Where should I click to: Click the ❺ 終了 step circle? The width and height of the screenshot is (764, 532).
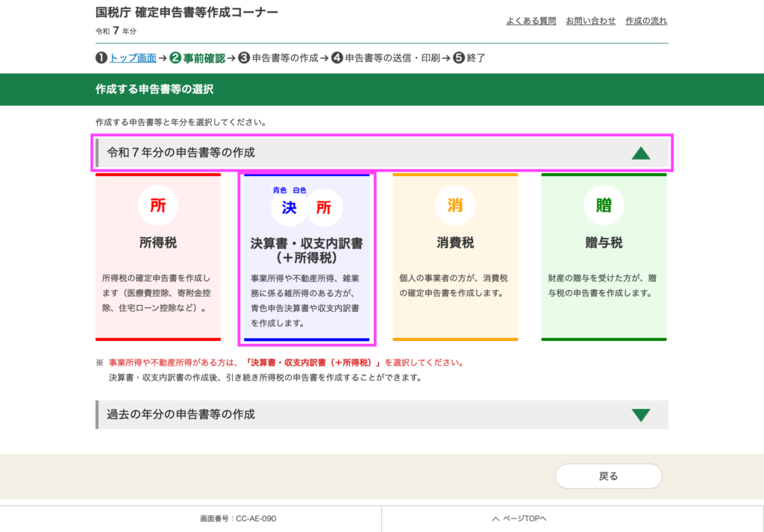coord(458,58)
